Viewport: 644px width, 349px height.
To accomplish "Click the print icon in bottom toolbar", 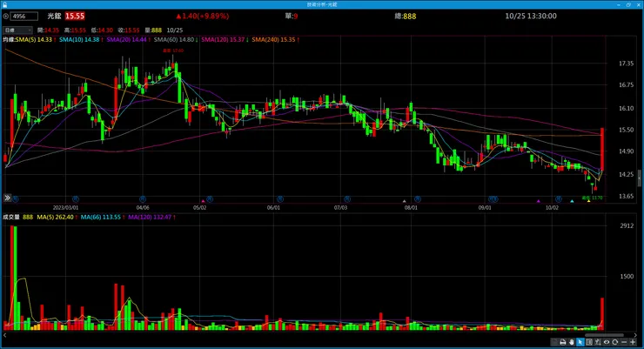I will [563, 342].
